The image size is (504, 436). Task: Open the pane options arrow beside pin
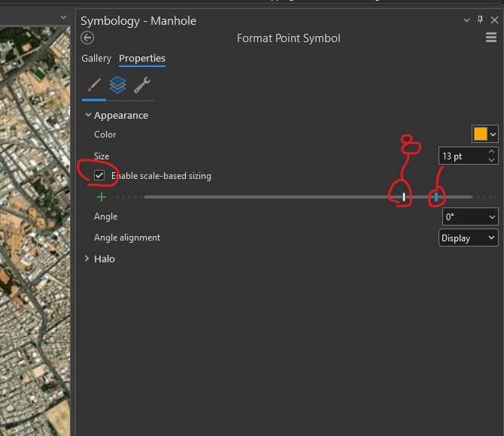click(468, 20)
